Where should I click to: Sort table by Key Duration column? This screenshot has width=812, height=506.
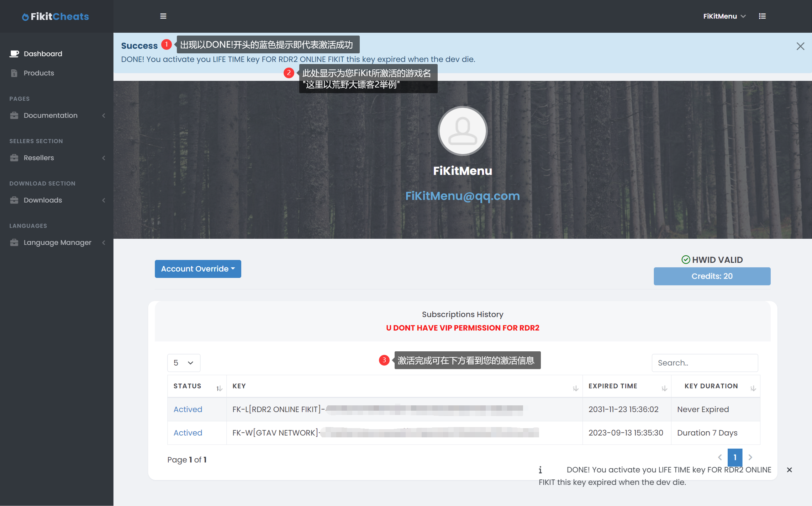tap(753, 388)
